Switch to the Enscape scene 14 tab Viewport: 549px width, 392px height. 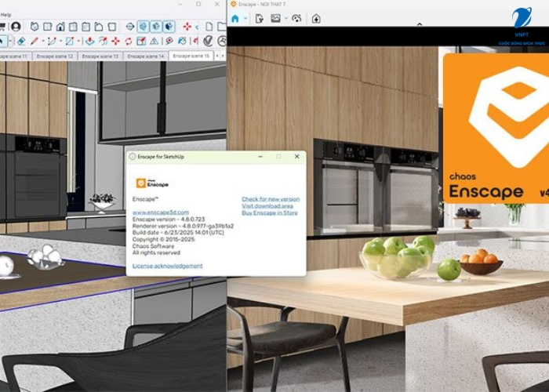pos(146,56)
